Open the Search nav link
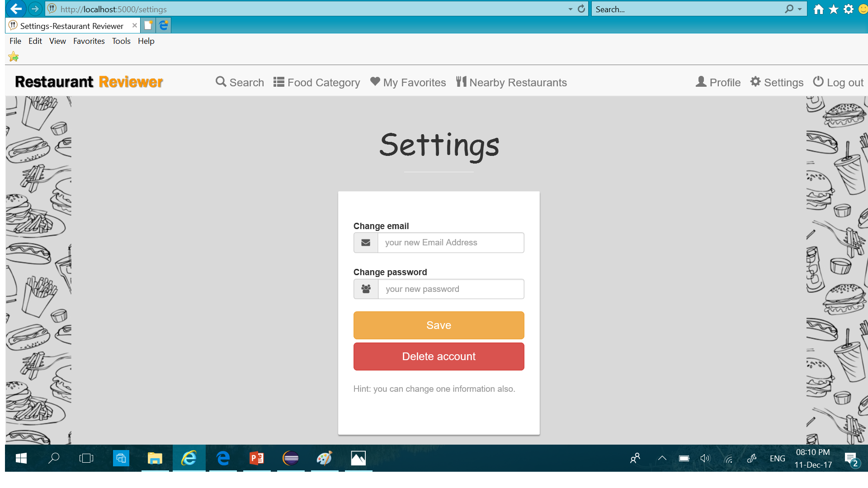Image resolution: width=868 pixels, height=488 pixels. 240,82
